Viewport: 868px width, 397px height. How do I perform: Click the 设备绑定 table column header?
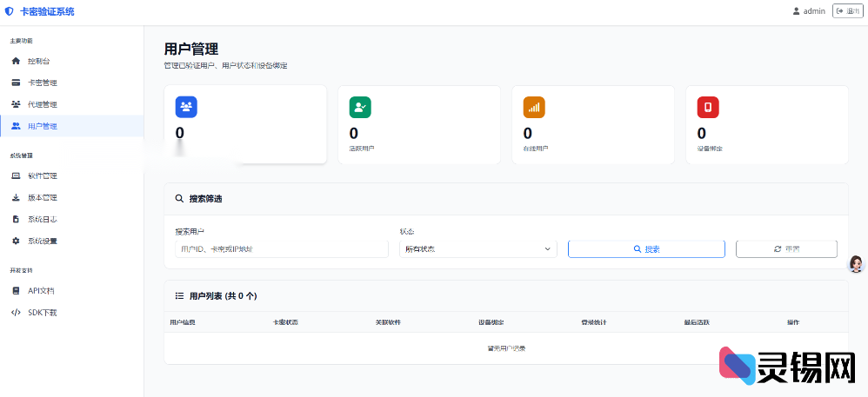(x=491, y=322)
